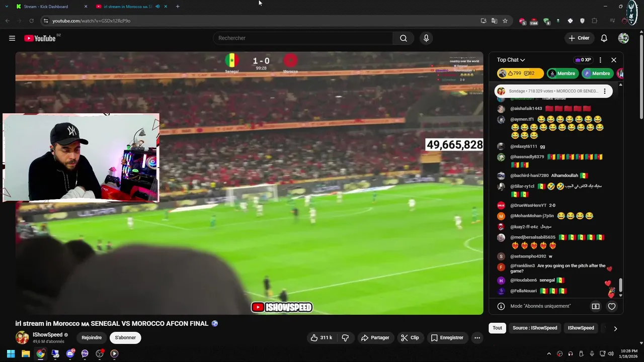Show next filter chips with the arrow
This screenshot has width=644, height=362.
point(615,328)
